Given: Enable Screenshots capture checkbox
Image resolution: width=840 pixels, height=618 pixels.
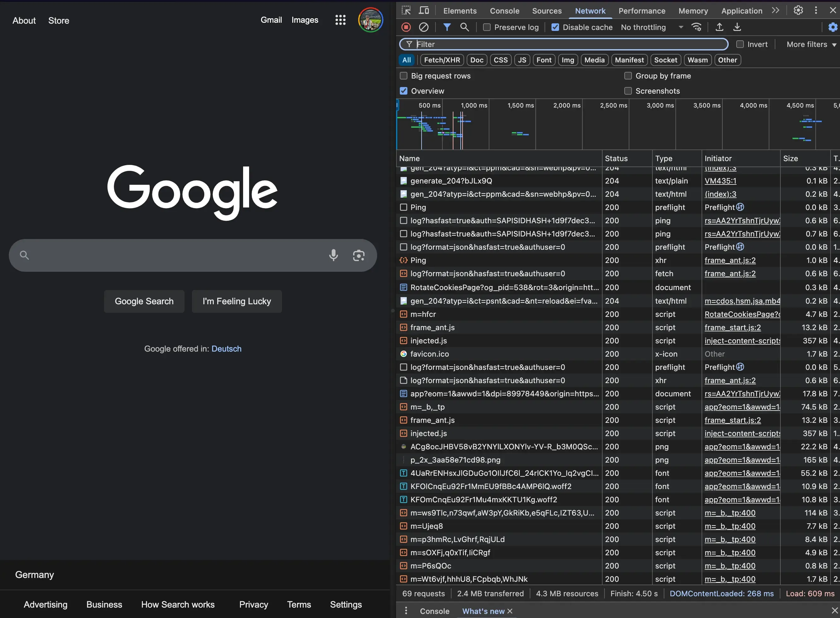Looking at the screenshot, I should pyautogui.click(x=628, y=91).
